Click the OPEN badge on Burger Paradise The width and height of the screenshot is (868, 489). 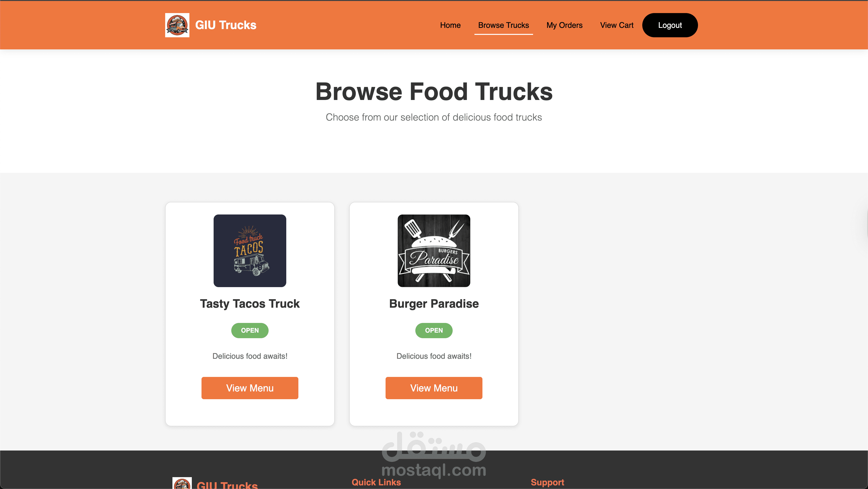click(434, 330)
